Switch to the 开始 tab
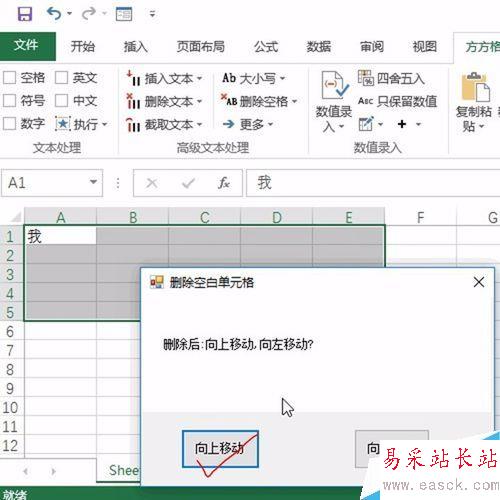The height and width of the screenshot is (500, 500). click(x=83, y=46)
